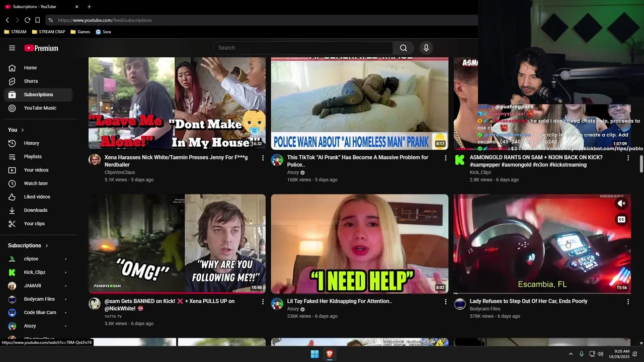Open Code Blue Cam channel in sidebar
This screenshot has width=644, height=362.
click(38, 312)
